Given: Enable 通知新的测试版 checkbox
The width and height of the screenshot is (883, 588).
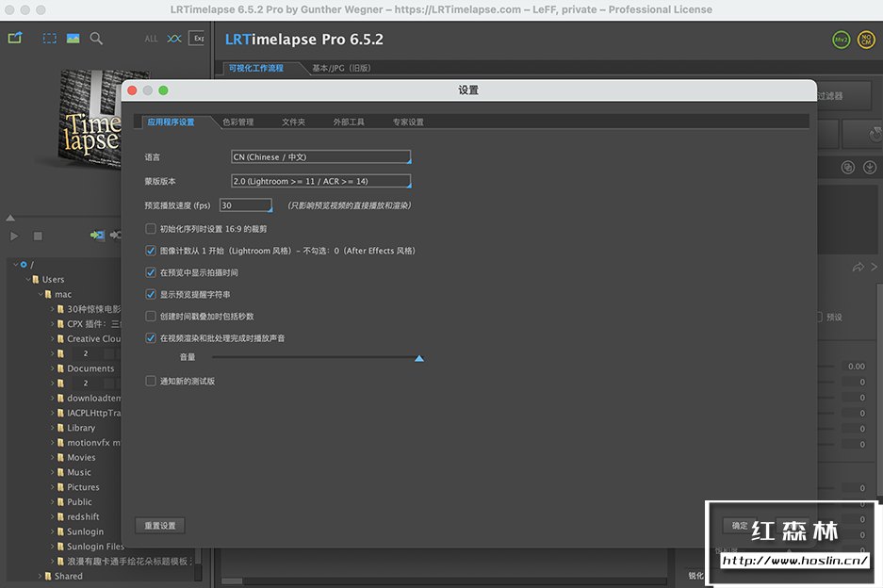Looking at the screenshot, I should tap(151, 382).
